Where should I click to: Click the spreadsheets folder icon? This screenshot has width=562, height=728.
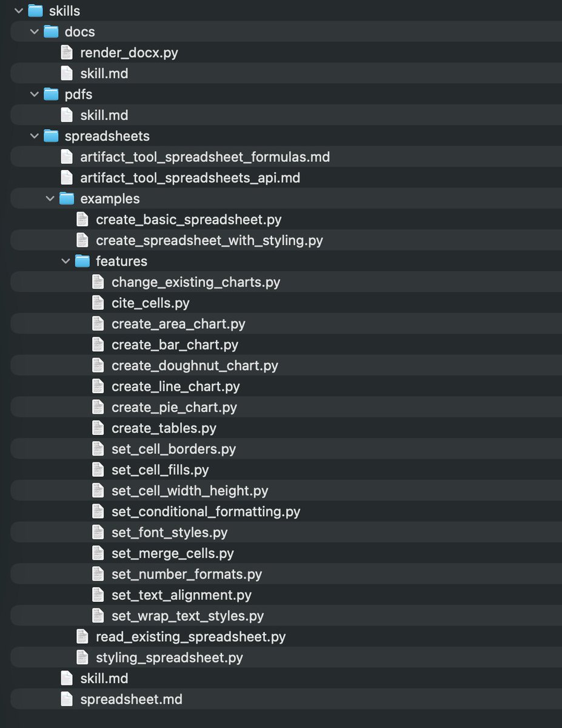pos(51,136)
